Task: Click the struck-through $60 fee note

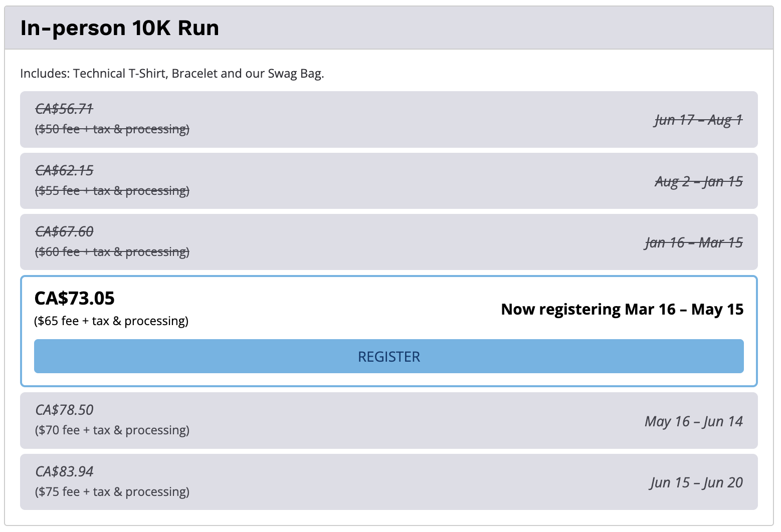Action: (x=112, y=252)
